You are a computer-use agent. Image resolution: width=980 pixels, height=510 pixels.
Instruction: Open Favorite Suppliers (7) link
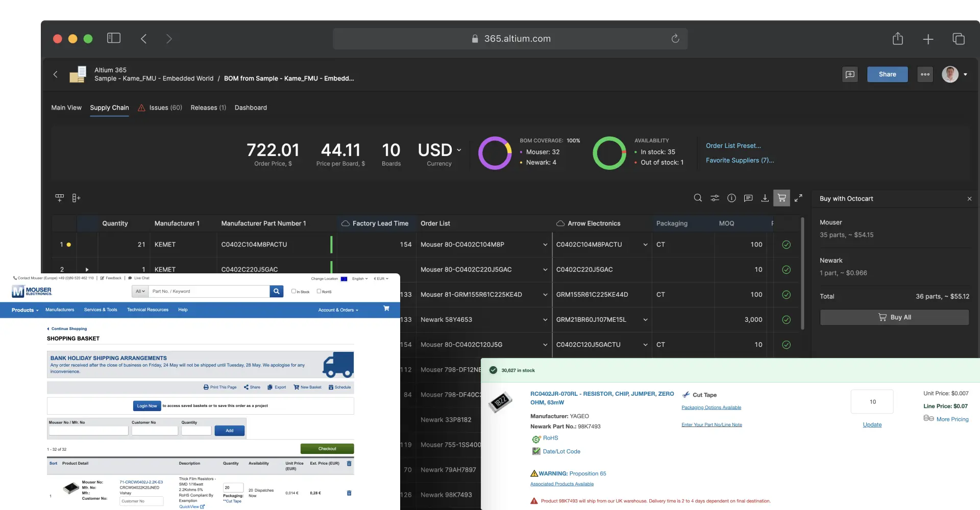[x=740, y=160]
